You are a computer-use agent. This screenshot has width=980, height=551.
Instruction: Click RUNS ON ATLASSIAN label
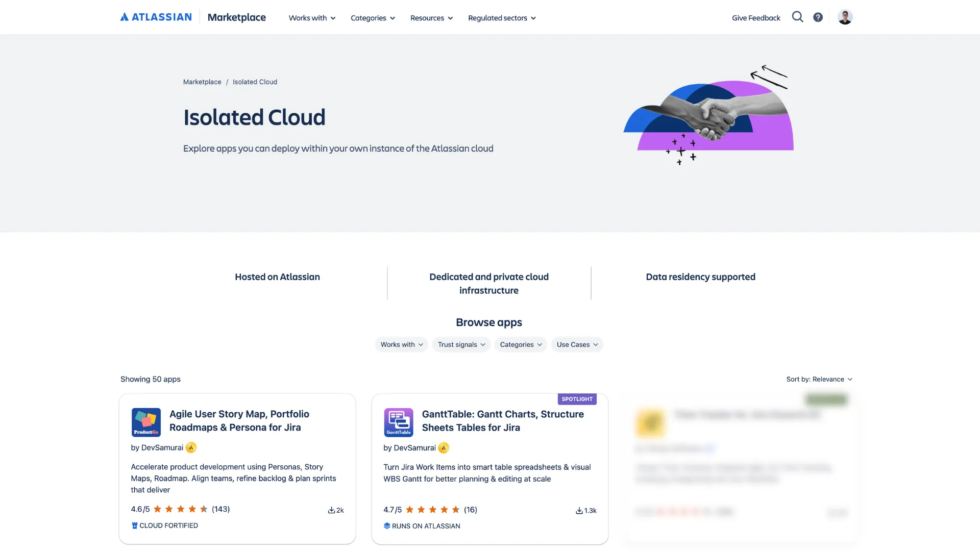pyautogui.click(x=426, y=526)
